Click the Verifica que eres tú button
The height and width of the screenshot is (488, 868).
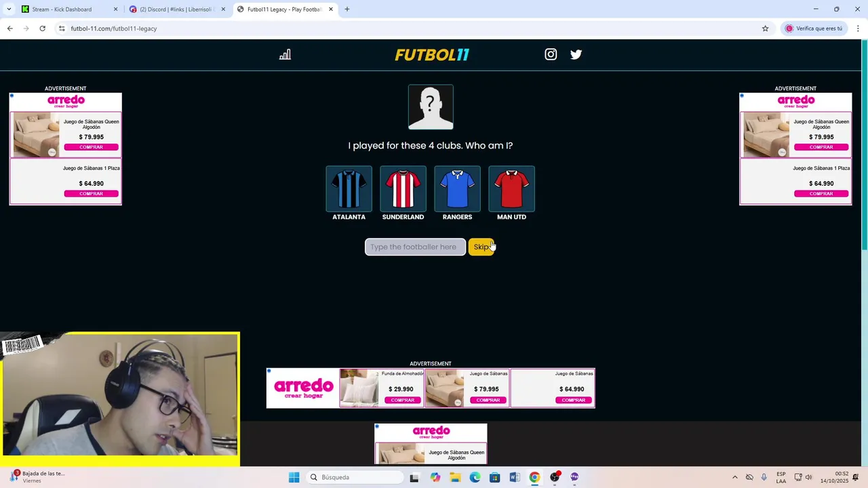coord(814,28)
